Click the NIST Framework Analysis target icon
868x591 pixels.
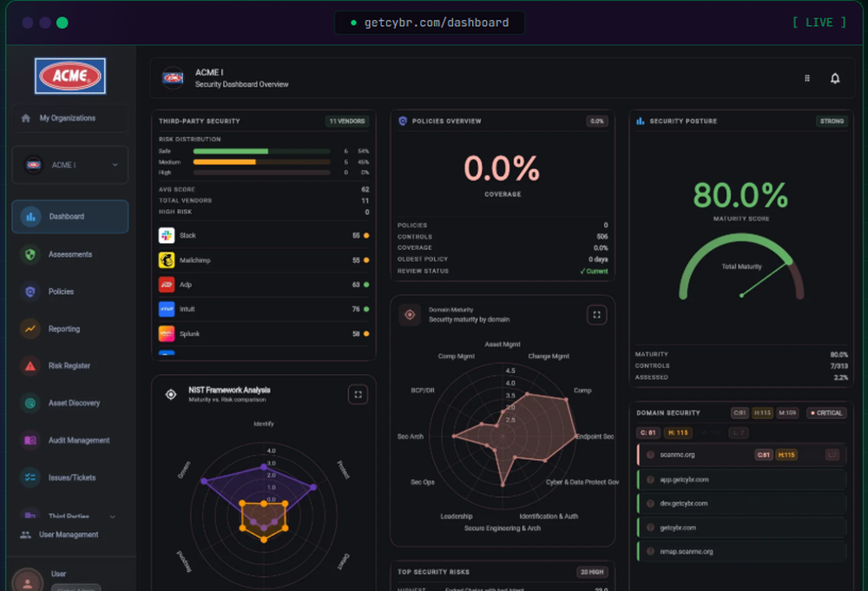pyautogui.click(x=171, y=395)
